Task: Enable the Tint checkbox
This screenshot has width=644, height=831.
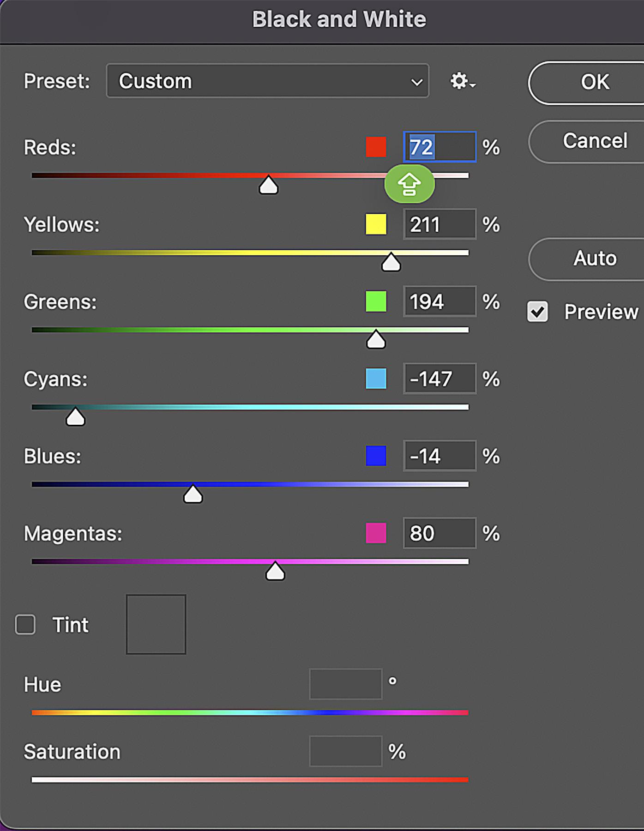Action: pos(25,625)
